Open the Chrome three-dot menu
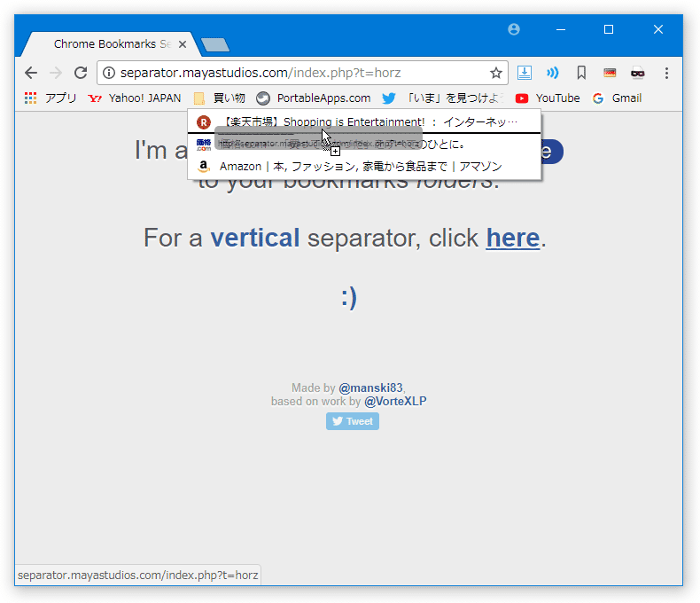The width and height of the screenshot is (700, 603). click(666, 73)
